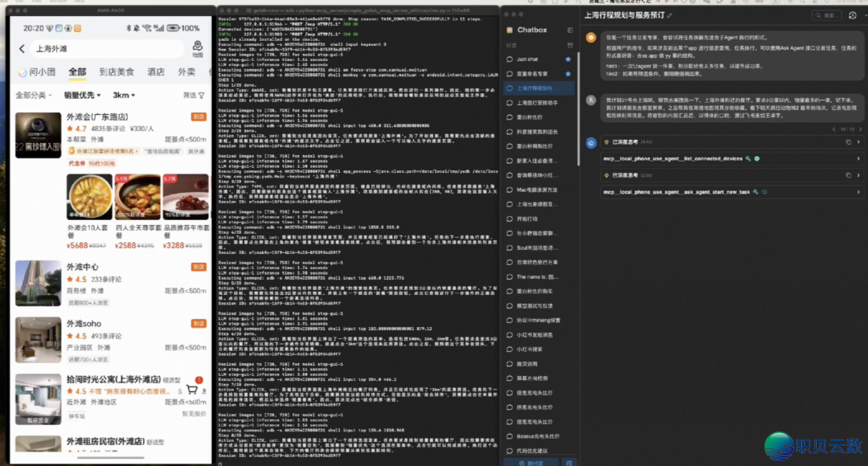
Task: Switch to the 酒店 tab
Action: click(156, 72)
